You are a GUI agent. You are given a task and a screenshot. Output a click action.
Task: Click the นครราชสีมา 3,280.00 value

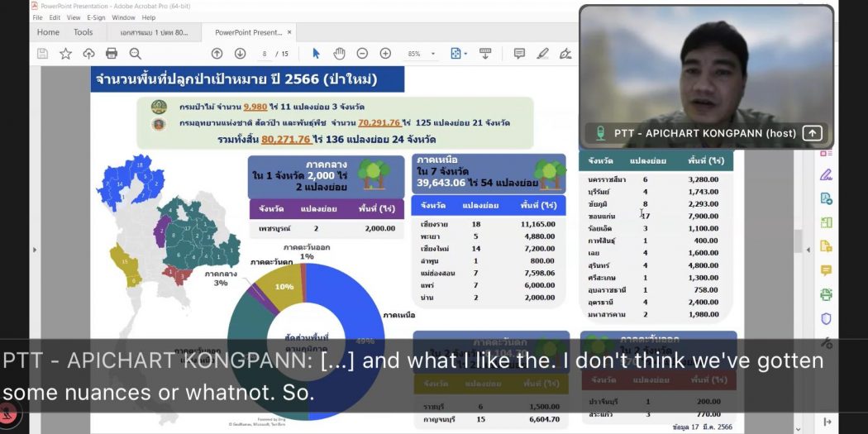coord(703,179)
